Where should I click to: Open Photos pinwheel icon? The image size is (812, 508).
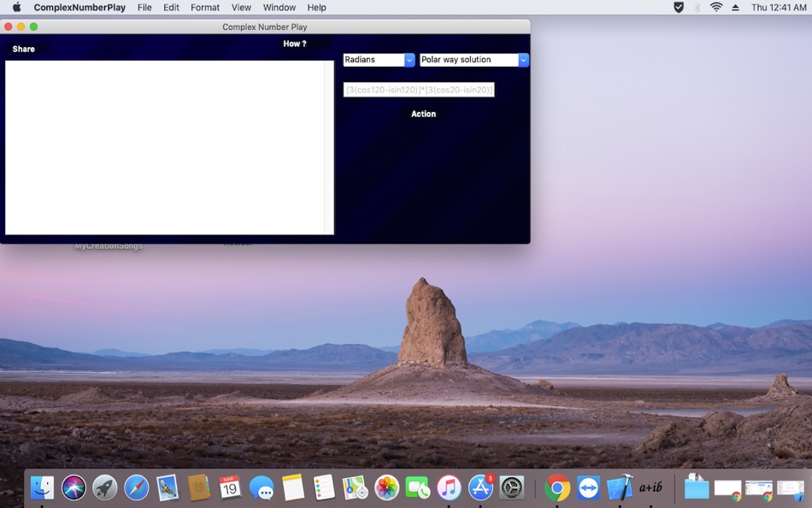point(387,487)
